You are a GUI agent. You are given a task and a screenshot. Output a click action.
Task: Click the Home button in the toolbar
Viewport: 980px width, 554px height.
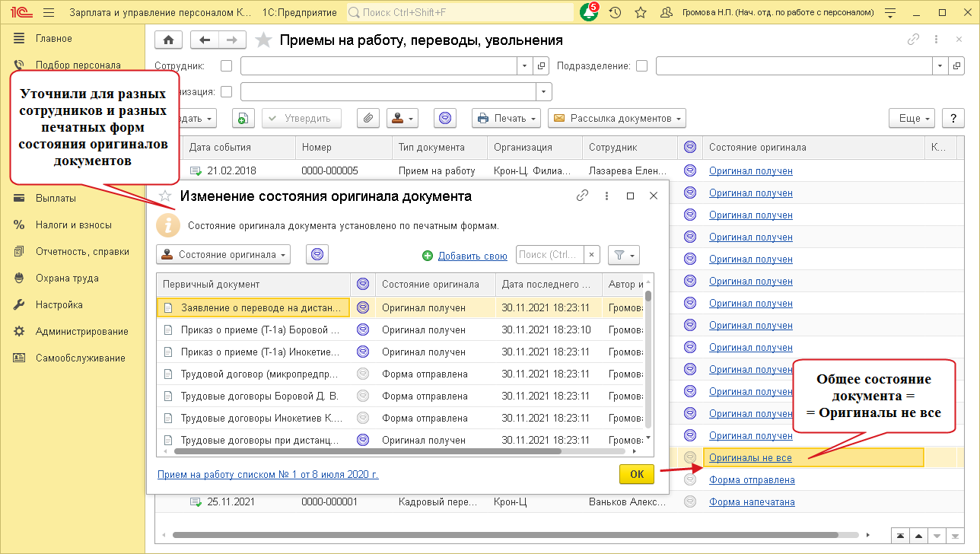(168, 40)
